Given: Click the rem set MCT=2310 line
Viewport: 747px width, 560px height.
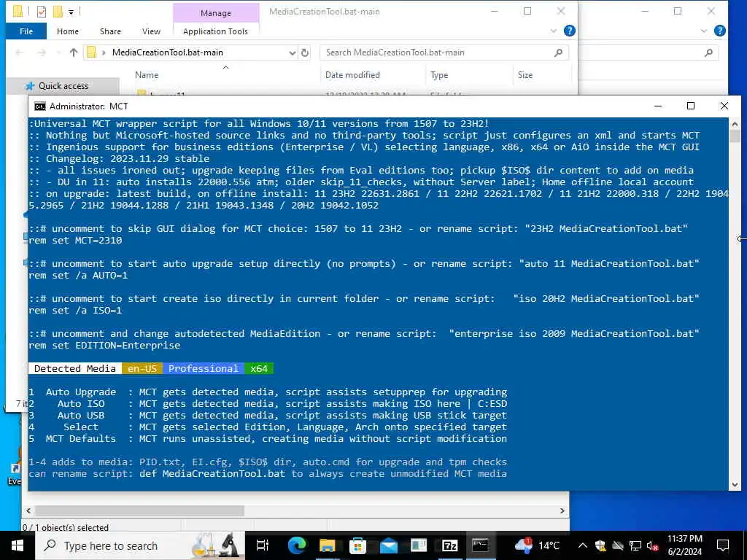Looking at the screenshot, I should click(75, 241).
